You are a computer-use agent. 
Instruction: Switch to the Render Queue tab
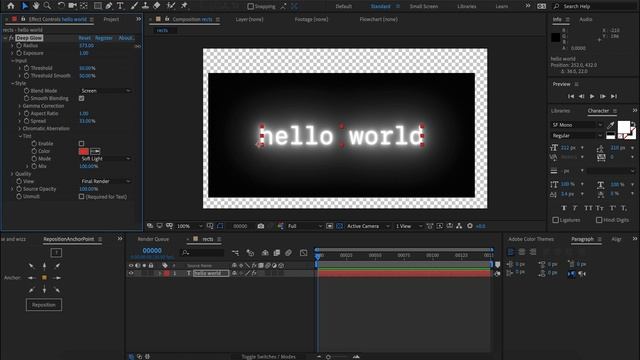click(x=153, y=239)
